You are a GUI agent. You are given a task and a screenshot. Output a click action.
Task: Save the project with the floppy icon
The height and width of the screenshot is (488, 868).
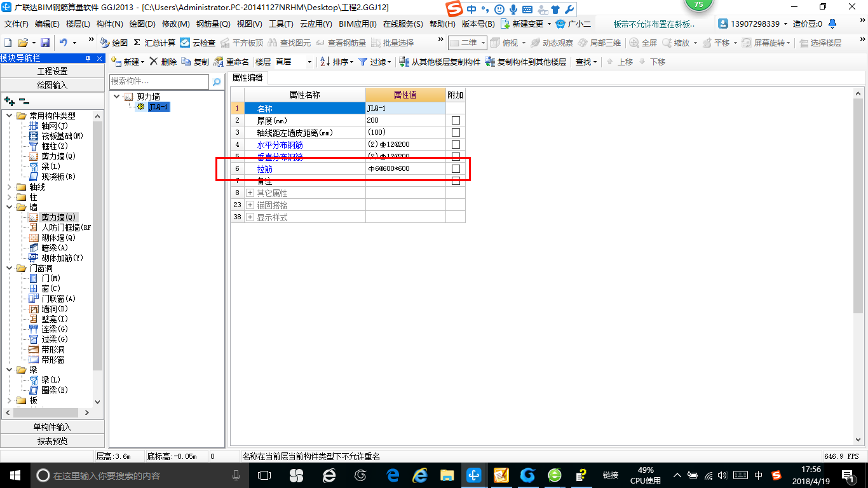click(45, 43)
